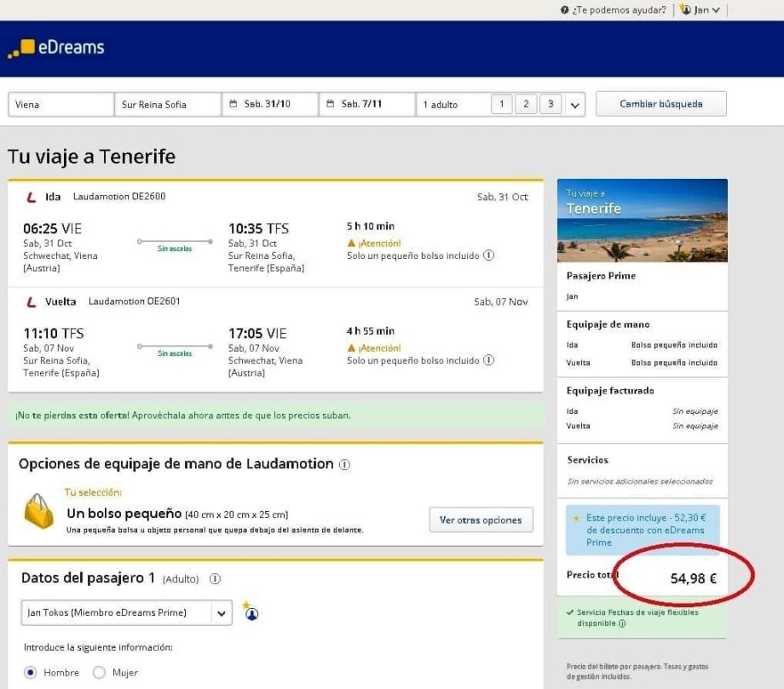The image size is (784, 689).
Task: Click Ver otras opciones button
Action: [481, 520]
